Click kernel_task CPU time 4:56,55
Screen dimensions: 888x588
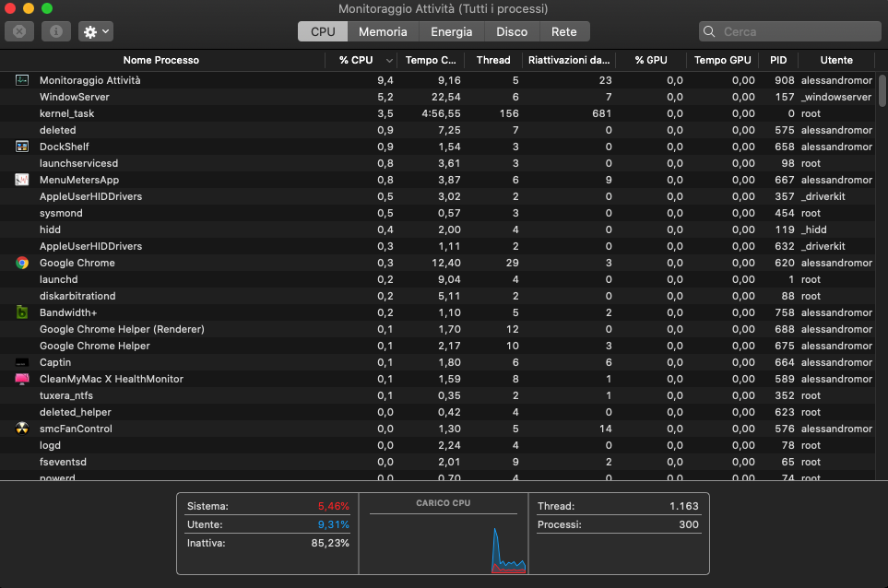pos(441,113)
